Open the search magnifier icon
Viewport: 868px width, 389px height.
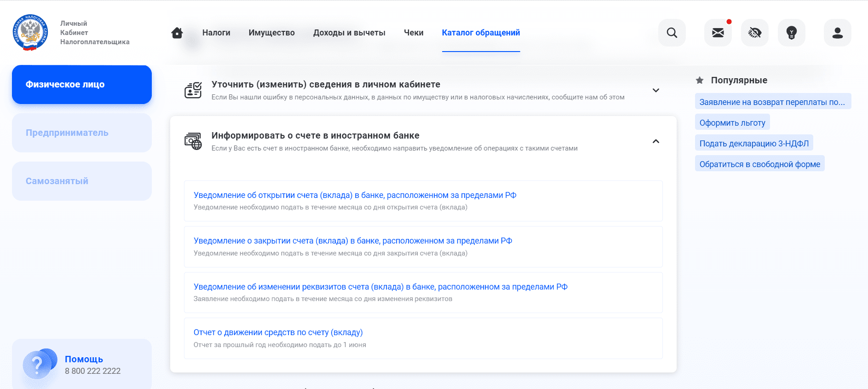[672, 33]
